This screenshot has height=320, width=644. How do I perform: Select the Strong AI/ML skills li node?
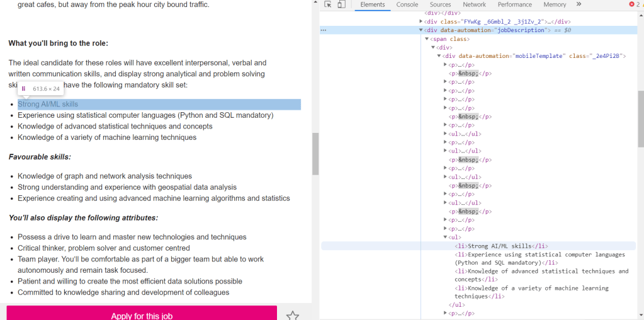tap(500, 246)
